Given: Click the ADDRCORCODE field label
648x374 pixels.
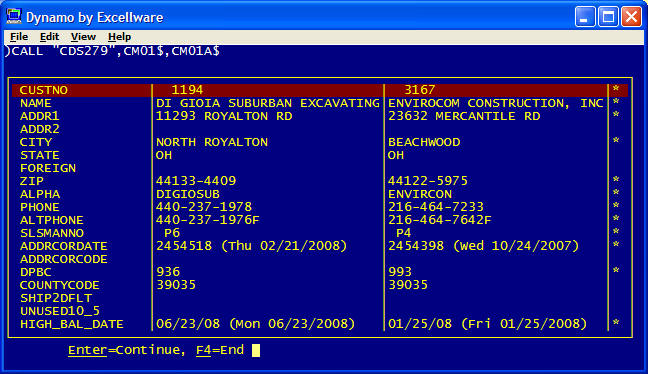Looking at the screenshot, I should (64, 259).
